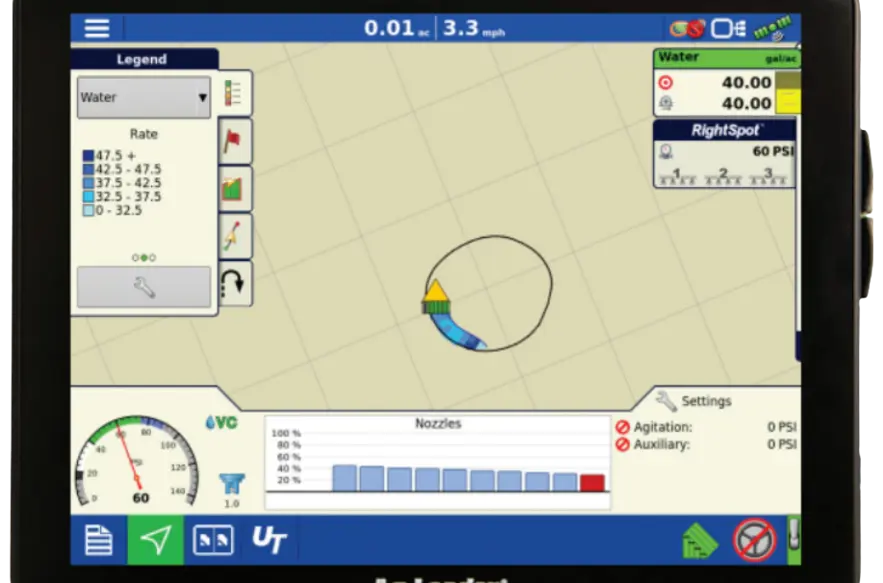Open the legend wrench settings button
Image resolution: width=883 pixels, height=583 pixels.
point(144,288)
